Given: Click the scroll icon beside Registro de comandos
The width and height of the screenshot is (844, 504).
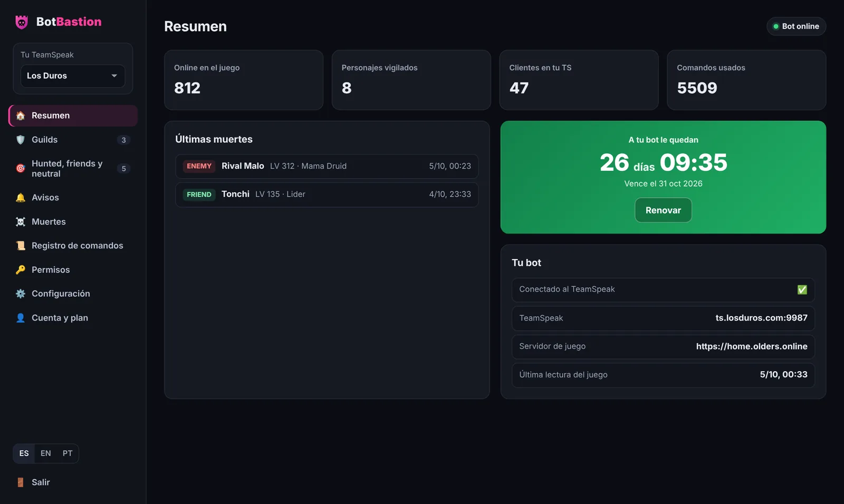Looking at the screenshot, I should pos(21,246).
